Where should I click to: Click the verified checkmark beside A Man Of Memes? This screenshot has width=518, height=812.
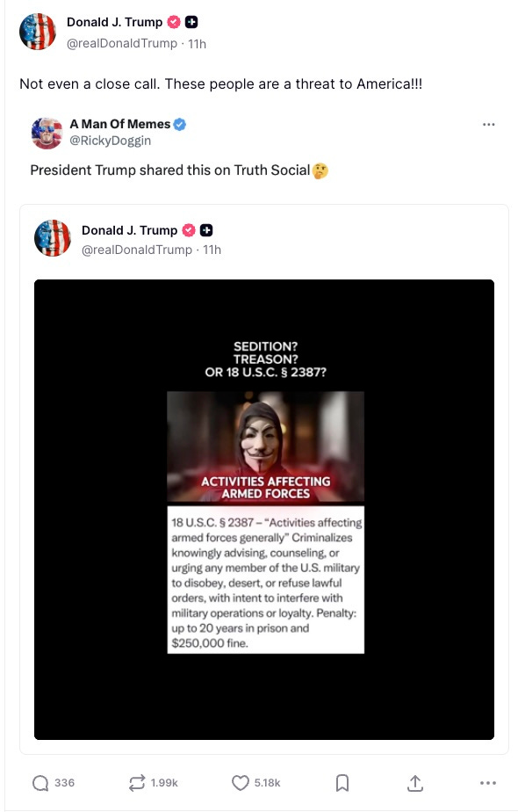click(x=179, y=125)
